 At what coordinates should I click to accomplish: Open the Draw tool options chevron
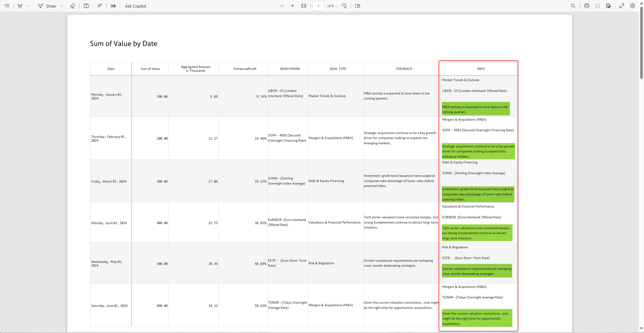[62, 6]
